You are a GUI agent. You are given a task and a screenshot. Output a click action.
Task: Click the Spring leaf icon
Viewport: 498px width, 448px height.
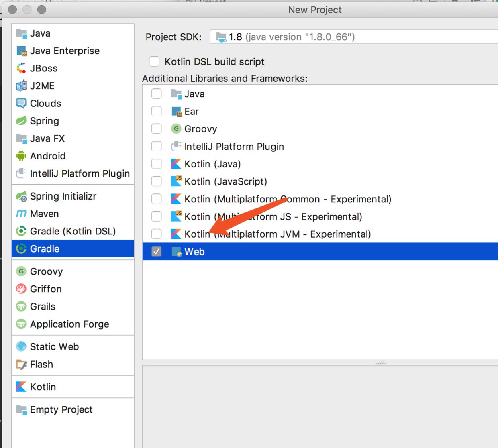21,121
